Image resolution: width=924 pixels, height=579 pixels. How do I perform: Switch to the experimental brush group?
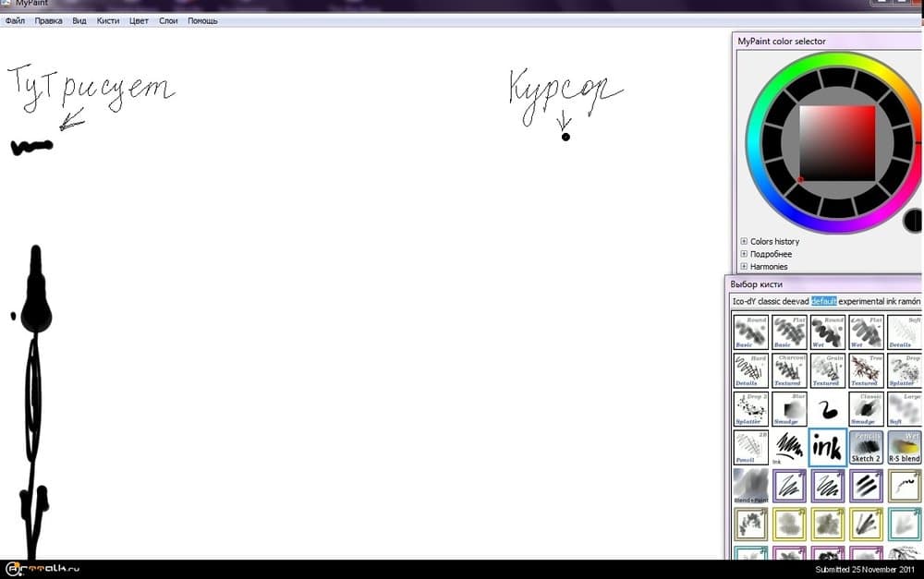click(861, 301)
